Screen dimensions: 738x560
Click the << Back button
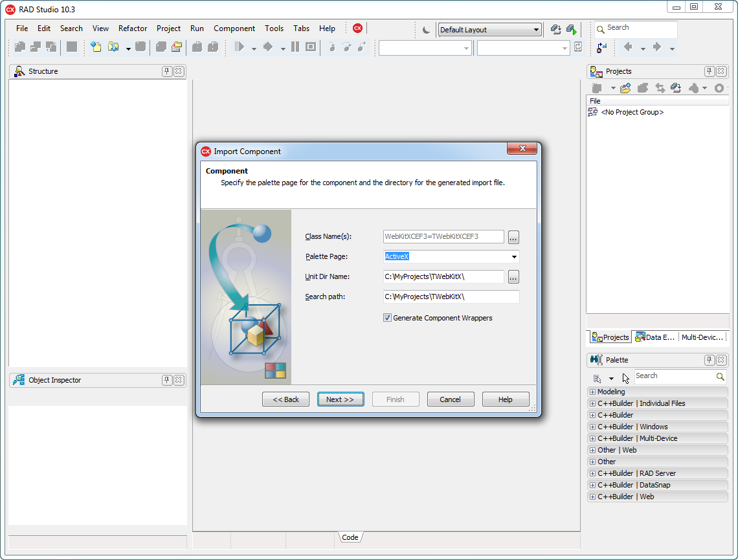pos(285,399)
